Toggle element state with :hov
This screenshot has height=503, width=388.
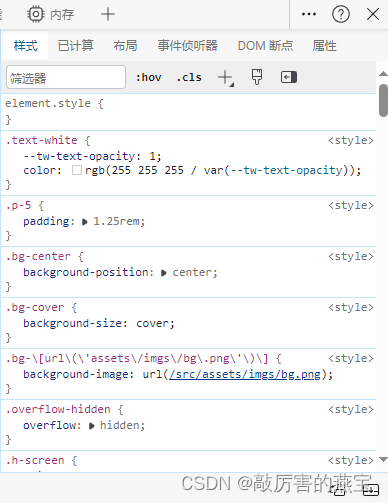[x=148, y=77]
